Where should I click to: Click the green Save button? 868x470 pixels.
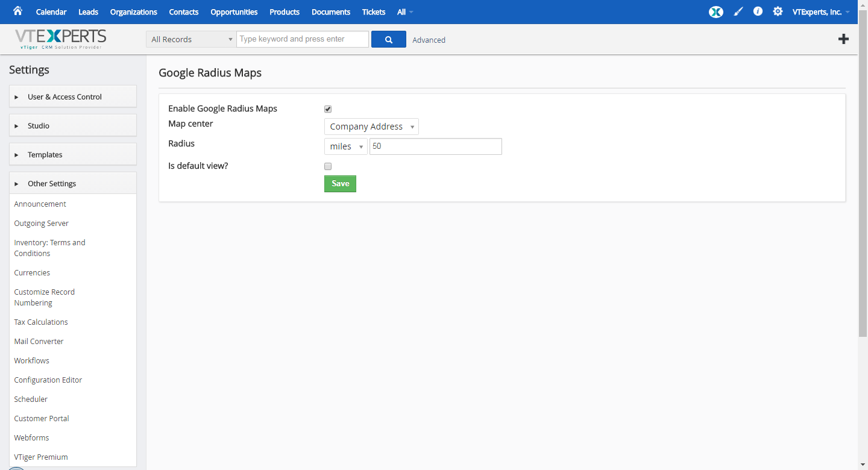tap(340, 184)
